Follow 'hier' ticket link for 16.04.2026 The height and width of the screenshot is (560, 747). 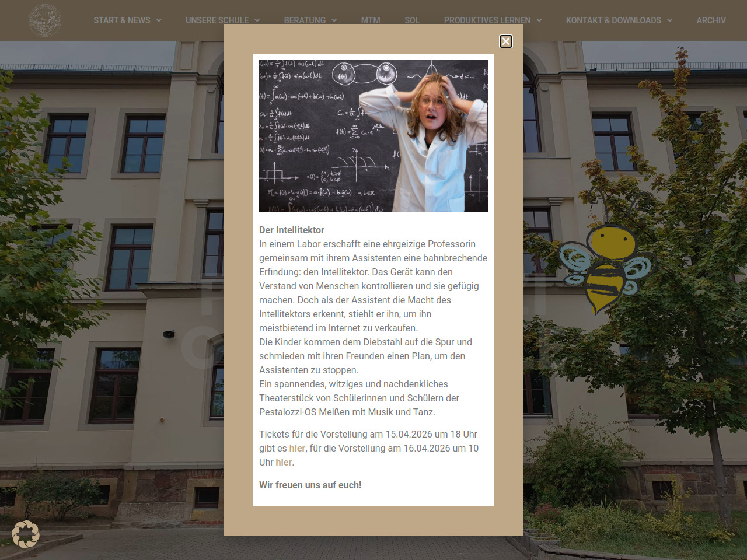tap(284, 462)
